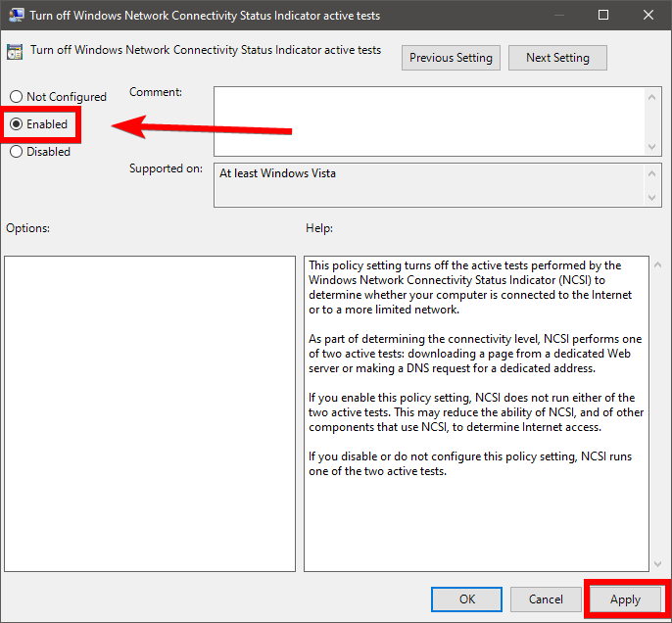Click Supported on box scroll down arrow
The width and height of the screenshot is (672, 623).
click(x=651, y=198)
